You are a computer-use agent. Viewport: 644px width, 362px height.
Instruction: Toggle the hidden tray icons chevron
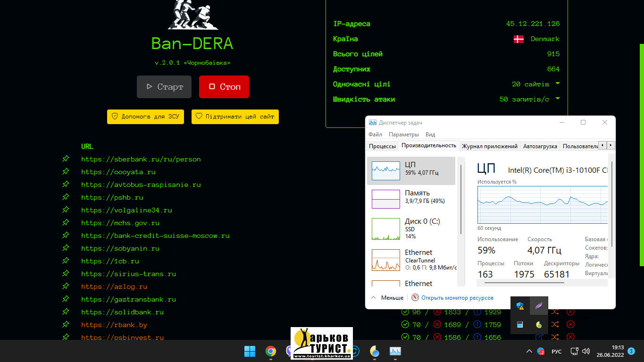click(x=528, y=351)
